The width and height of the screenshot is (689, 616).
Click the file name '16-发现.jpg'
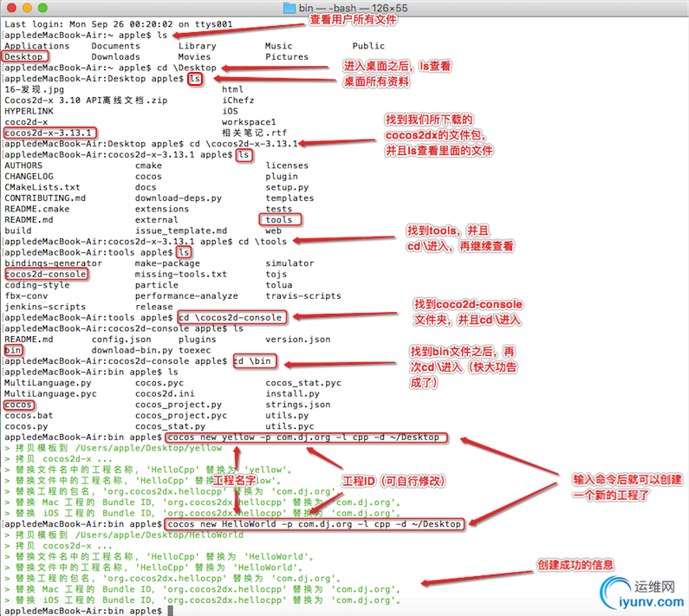[35, 89]
